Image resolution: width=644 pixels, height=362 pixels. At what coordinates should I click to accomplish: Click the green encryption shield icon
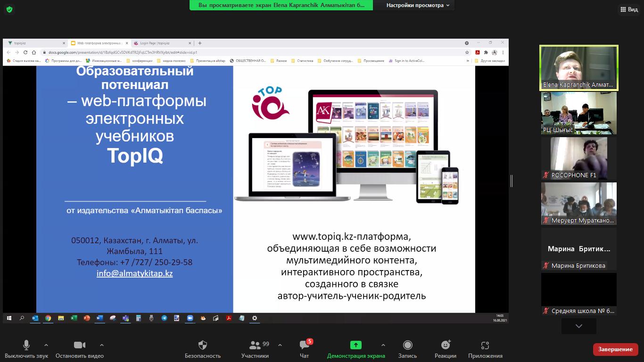[x=9, y=9]
